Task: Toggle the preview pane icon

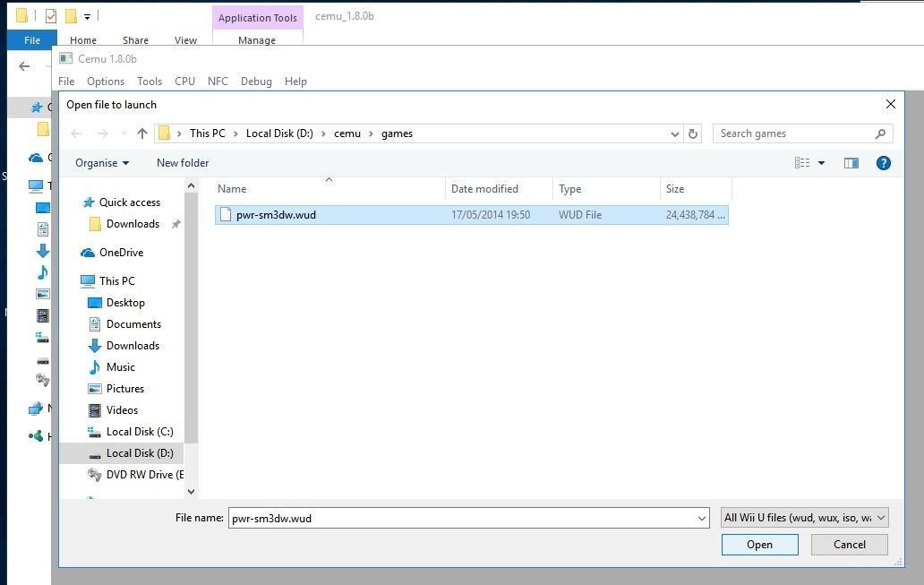Action: [851, 163]
